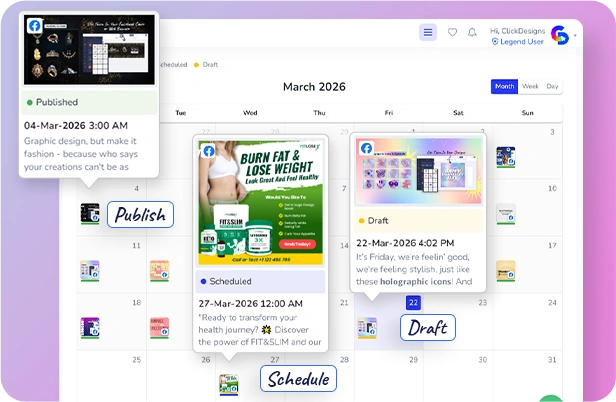Open the Burn Fat & Lose Weight preview image
This screenshot has height=402, width=616.
coord(260,203)
